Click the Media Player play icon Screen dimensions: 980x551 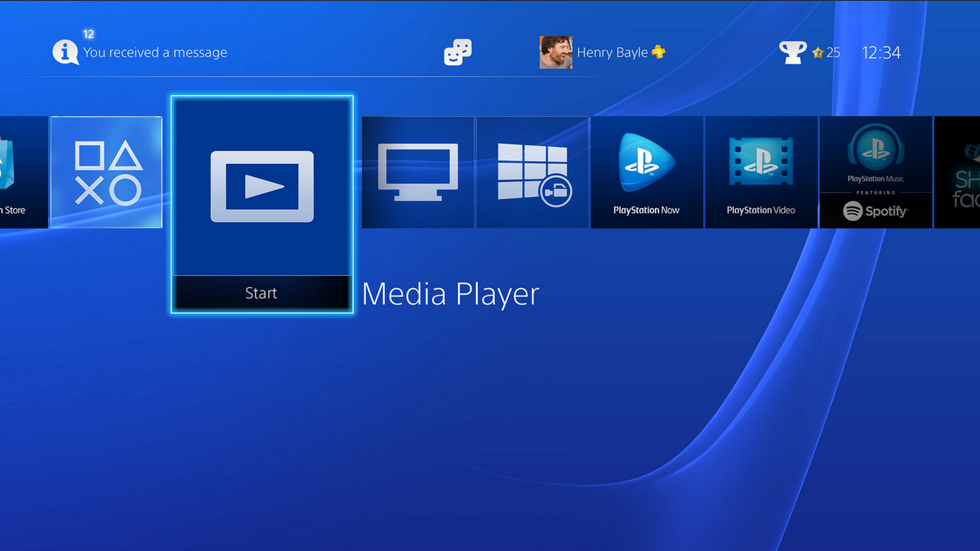262,186
